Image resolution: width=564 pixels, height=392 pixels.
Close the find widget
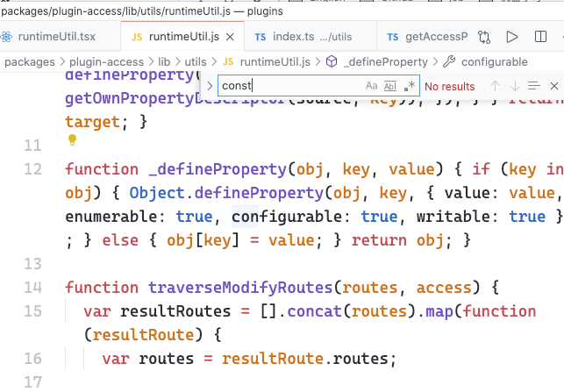coord(554,86)
